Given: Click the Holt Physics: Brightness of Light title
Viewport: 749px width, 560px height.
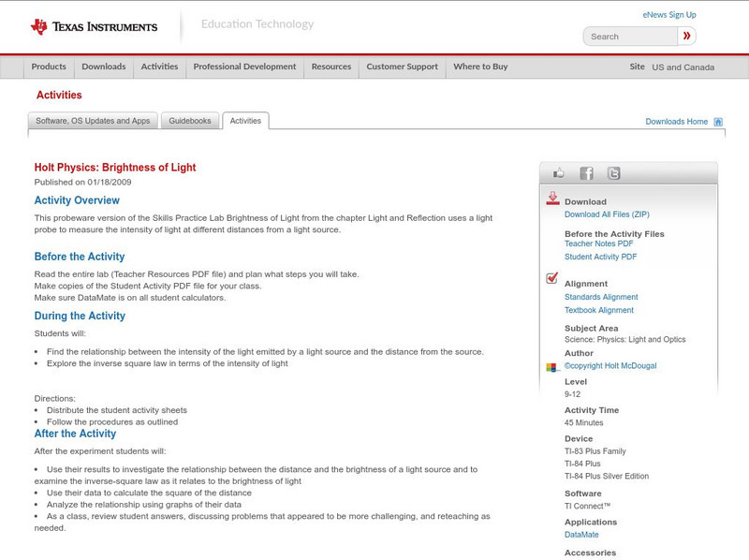Looking at the screenshot, I should point(115,168).
